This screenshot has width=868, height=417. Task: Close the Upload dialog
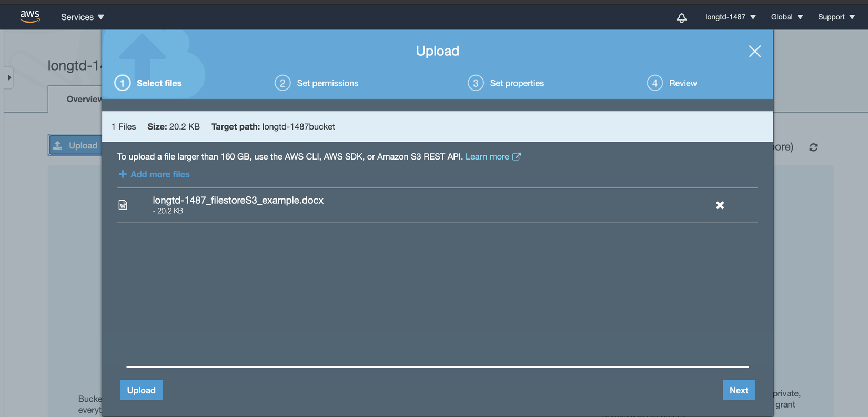(x=755, y=51)
